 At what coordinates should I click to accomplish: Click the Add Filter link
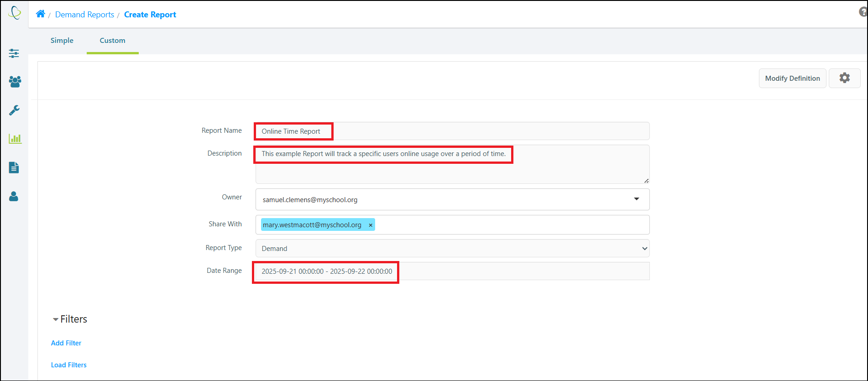[x=66, y=343]
